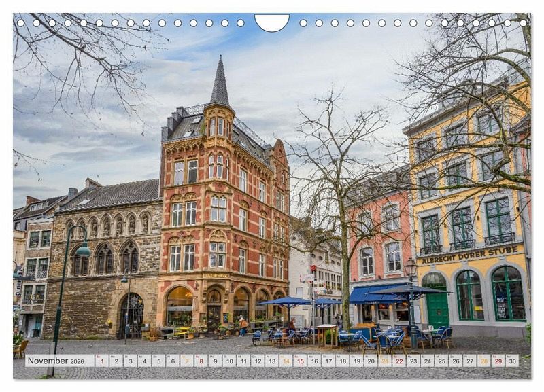This screenshot has width=544, height=392.
Task: Select day 30 at the strip end
Action: [x=512, y=361]
